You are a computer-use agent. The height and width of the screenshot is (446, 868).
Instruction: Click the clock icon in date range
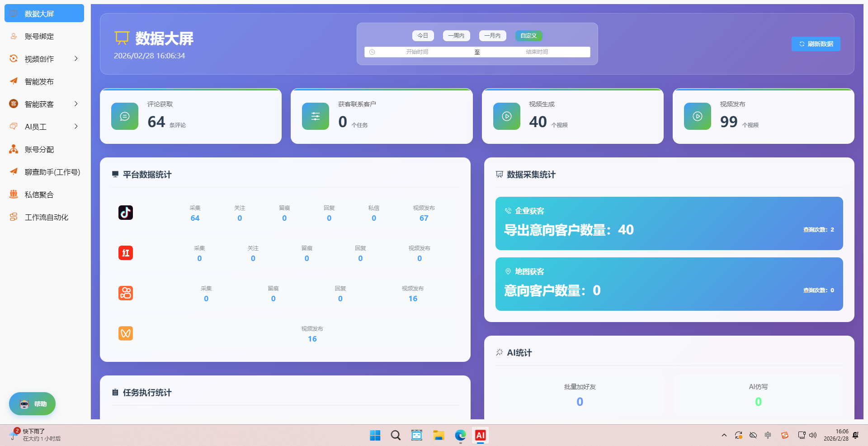(x=372, y=52)
